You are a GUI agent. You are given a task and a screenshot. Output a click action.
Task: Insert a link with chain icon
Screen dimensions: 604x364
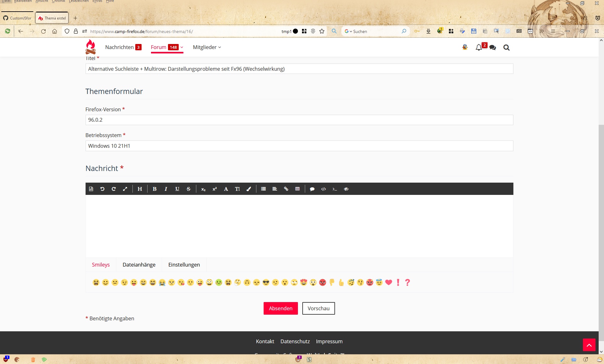pyautogui.click(x=286, y=189)
